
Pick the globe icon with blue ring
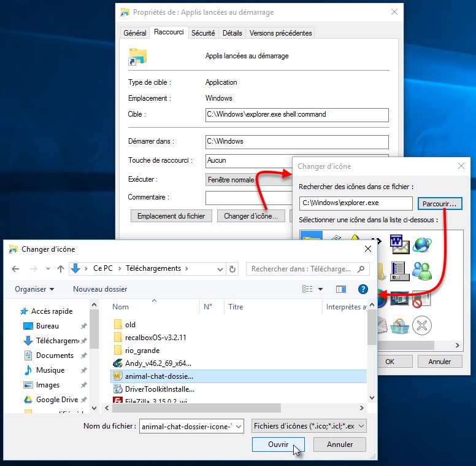pyautogui.click(x=422, y=243)
